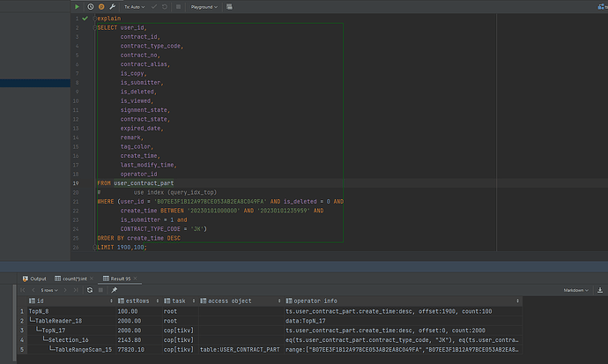Go to the previous page of results
The height and width of the screenshot is (364, 608).
tap(33, 290)
